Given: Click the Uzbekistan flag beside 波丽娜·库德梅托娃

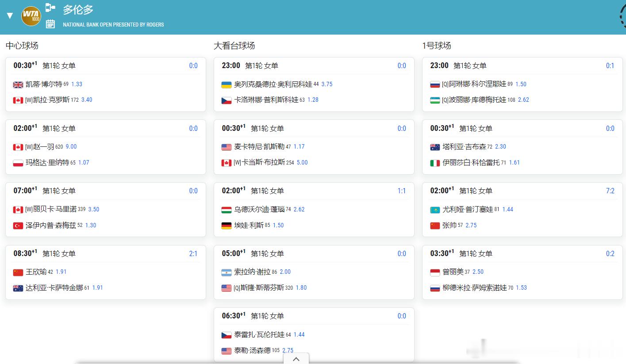Looking at the screenshot, I should 435,100.
